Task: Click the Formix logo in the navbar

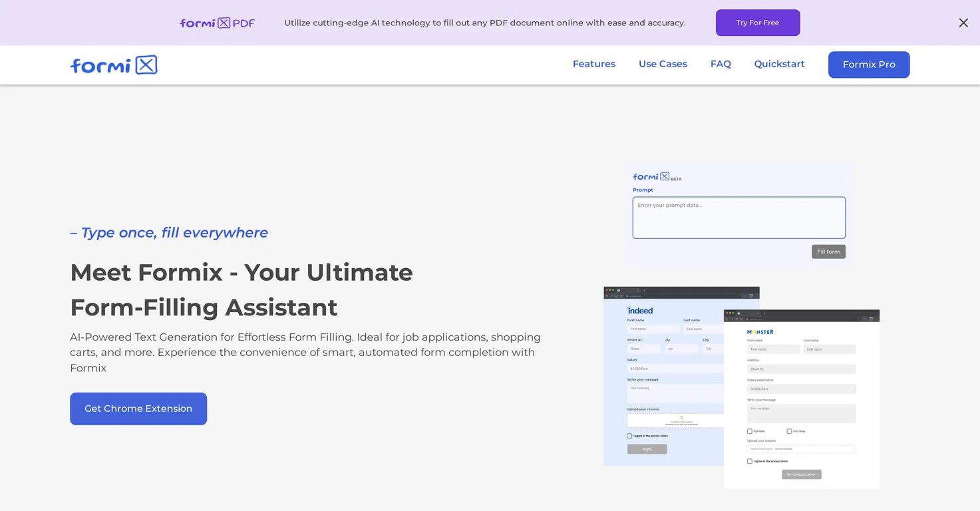Action: click(114, 65)
